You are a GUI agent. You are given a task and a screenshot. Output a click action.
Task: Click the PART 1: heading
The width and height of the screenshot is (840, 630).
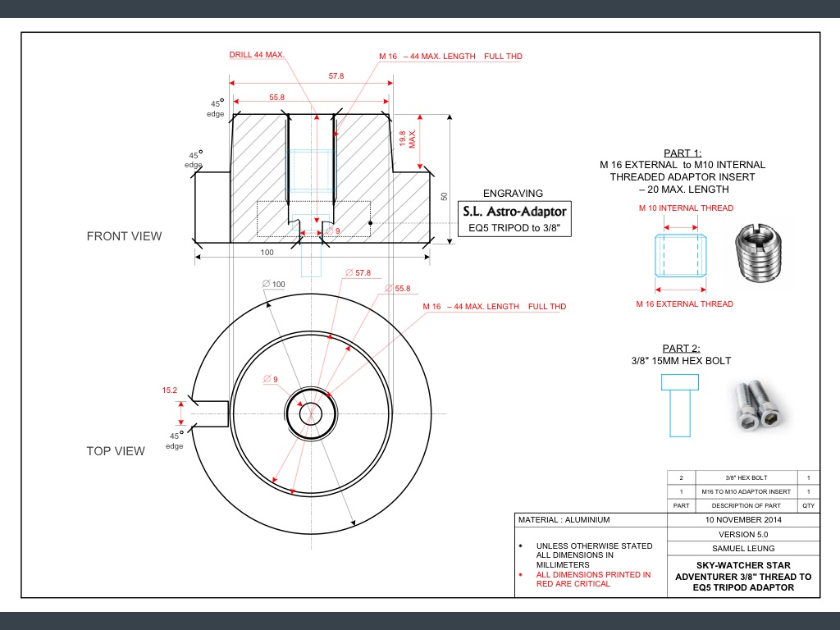pos(682,153)
